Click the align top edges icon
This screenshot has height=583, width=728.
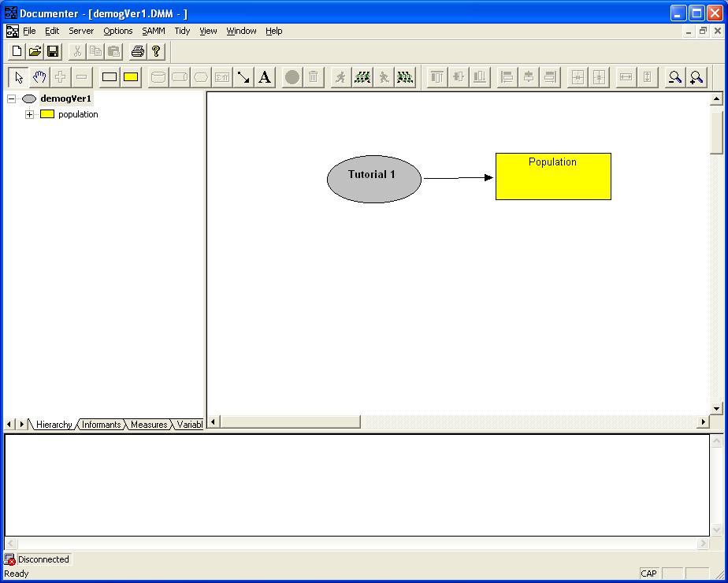click(437, 77)
